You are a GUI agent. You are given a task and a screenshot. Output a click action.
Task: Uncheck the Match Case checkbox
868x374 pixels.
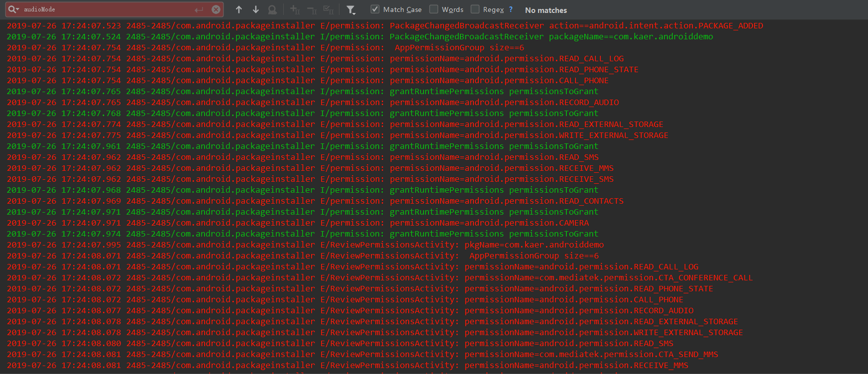375,9
